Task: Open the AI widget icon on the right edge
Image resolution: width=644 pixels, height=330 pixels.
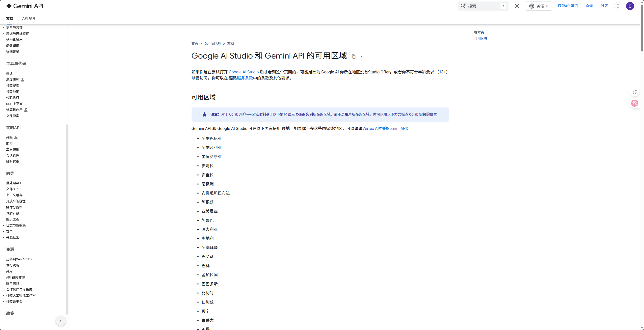Action: [634, 92]
